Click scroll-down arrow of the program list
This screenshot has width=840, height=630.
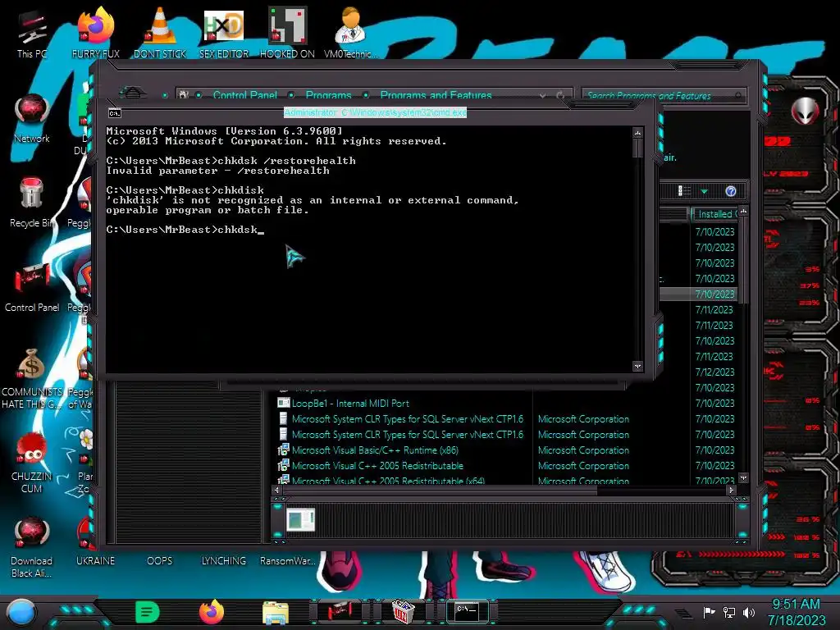click(x=743, y=477)
